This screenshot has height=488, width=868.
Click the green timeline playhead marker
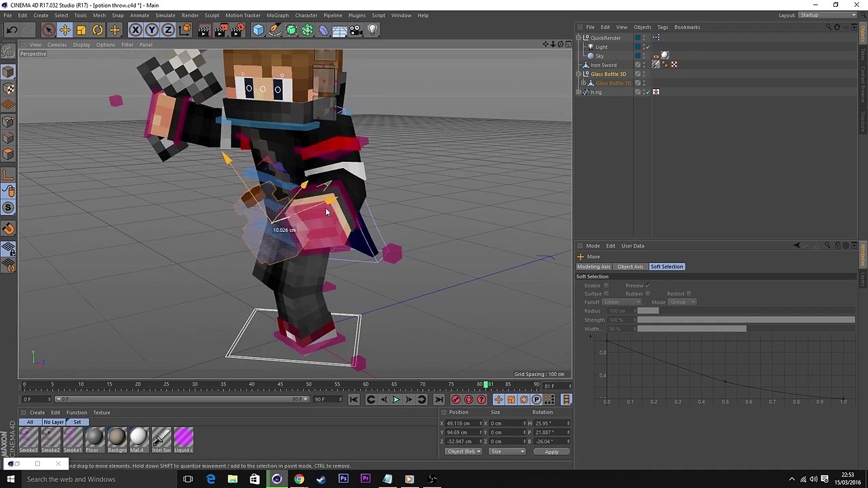(x=486, y=385)
